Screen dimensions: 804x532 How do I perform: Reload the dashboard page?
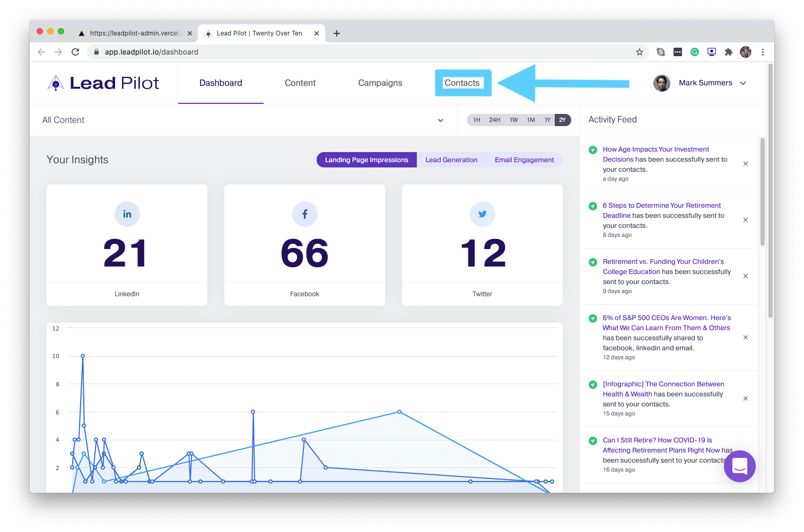75,52
